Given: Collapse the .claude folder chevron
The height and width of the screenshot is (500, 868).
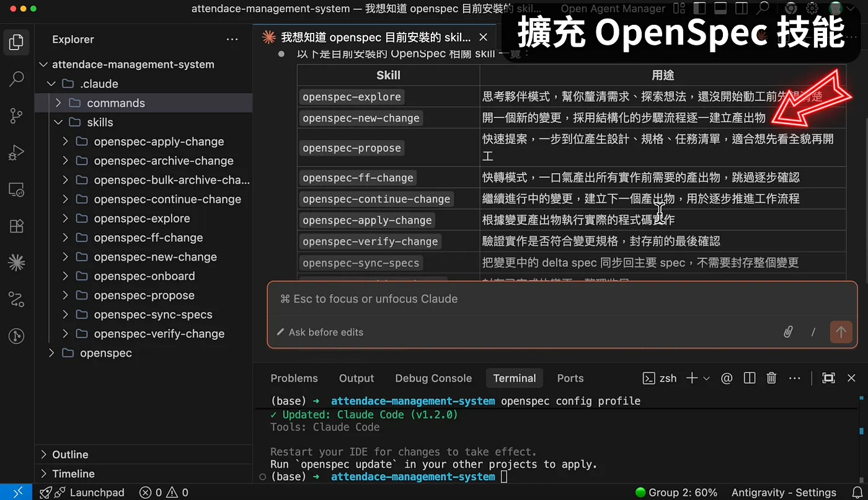Looking at the screenshot, I should pos(51,84).
